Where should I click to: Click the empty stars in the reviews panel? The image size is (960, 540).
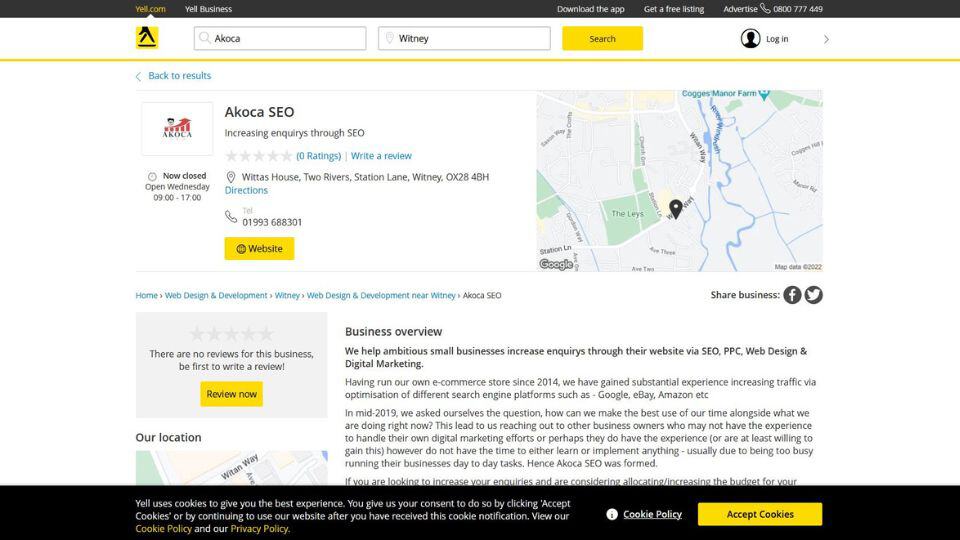(x=231, y=334)
